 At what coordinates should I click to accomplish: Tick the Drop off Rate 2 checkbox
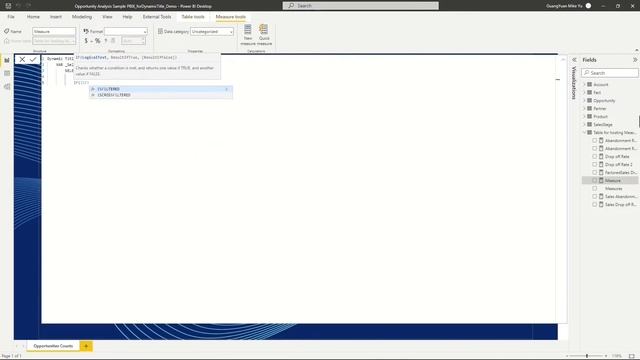(x=594, y=164)
